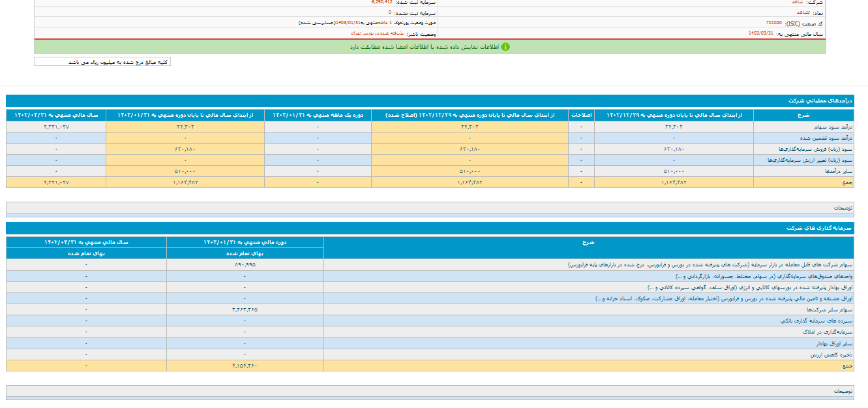Click the fiscal year end date 1403/03/31

tap(761, 33)
